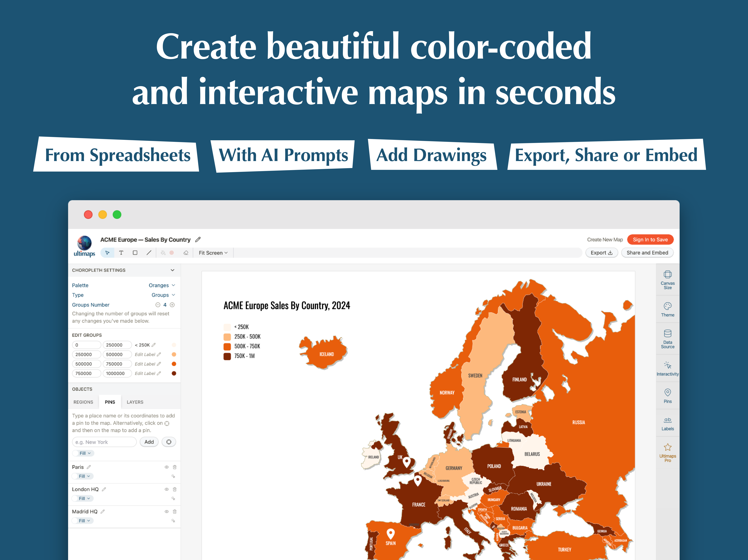
Task: Switch to the Layers tab
Action: click(135, 402)
